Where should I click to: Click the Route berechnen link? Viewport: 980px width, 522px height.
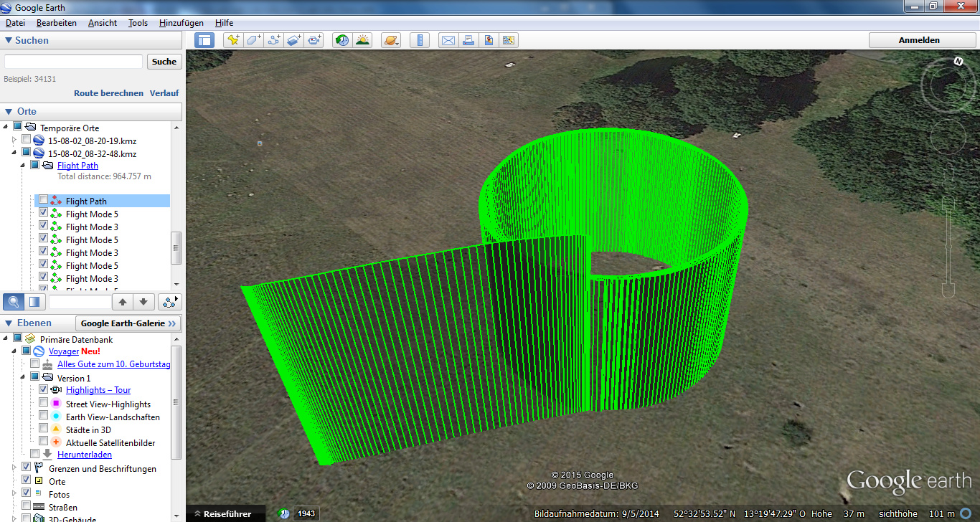pyautogui.click(x=108, y=93)
